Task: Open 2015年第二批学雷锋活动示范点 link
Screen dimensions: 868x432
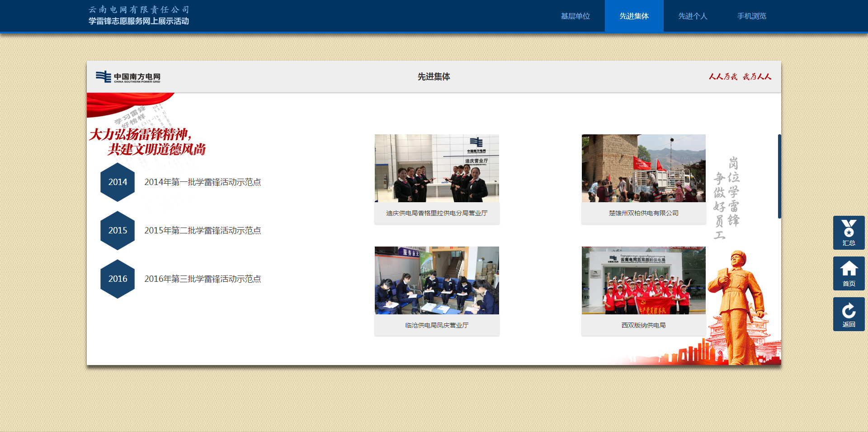Action: pyautogui.click(x=203, y=230)
